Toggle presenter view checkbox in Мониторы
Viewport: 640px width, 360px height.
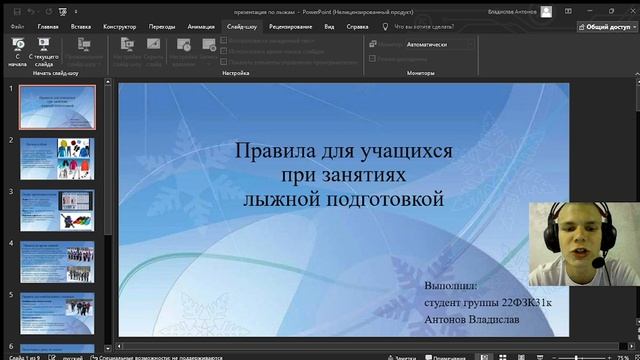(x=372, y=59)
